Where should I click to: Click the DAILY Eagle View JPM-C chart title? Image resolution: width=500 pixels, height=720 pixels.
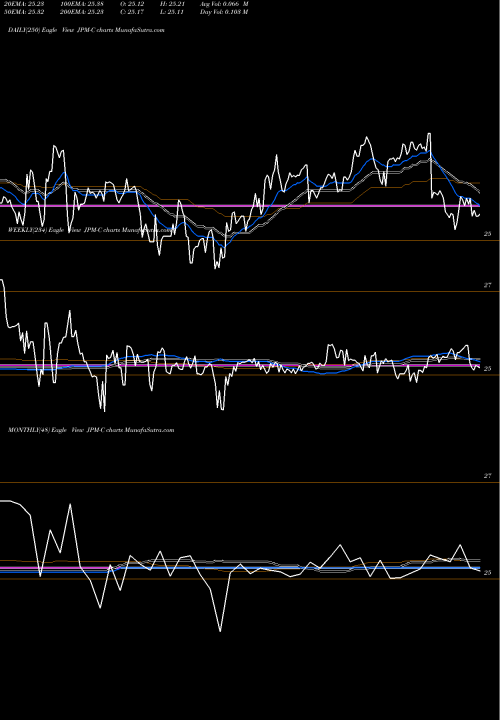(x=86, y=30)
